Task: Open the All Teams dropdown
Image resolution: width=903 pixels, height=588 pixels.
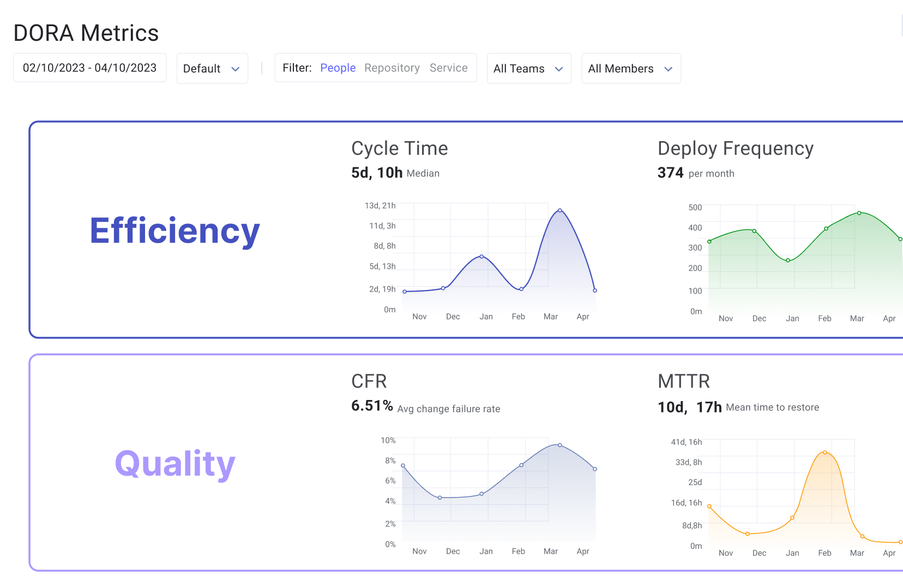Action: pyautogui.click(x=529, y=69)
